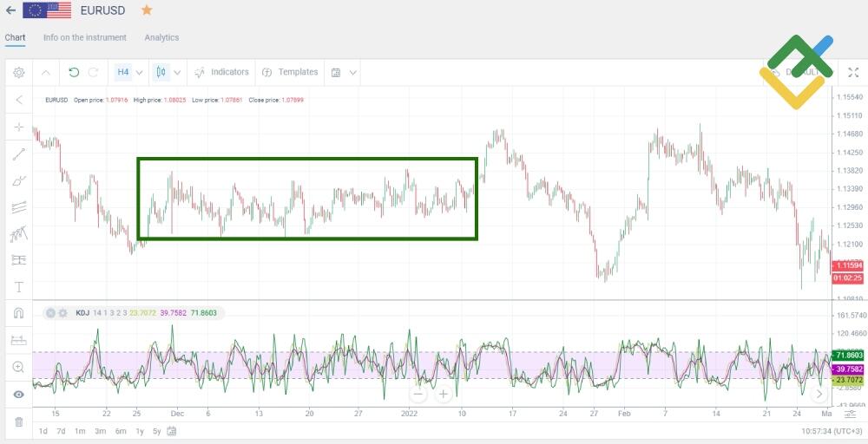Select the 1d range
Screen dimensions: 868x444
click(x=43, y=431)
